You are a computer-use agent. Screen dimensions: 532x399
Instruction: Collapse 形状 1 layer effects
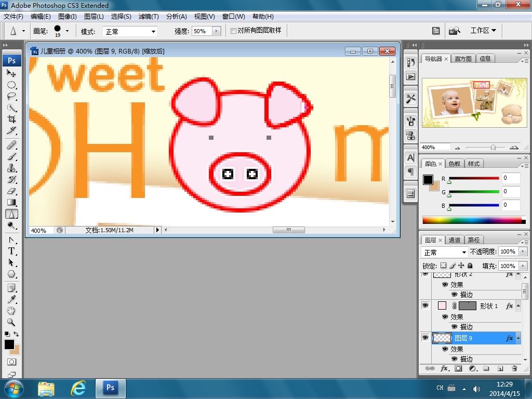click(518, 305)
